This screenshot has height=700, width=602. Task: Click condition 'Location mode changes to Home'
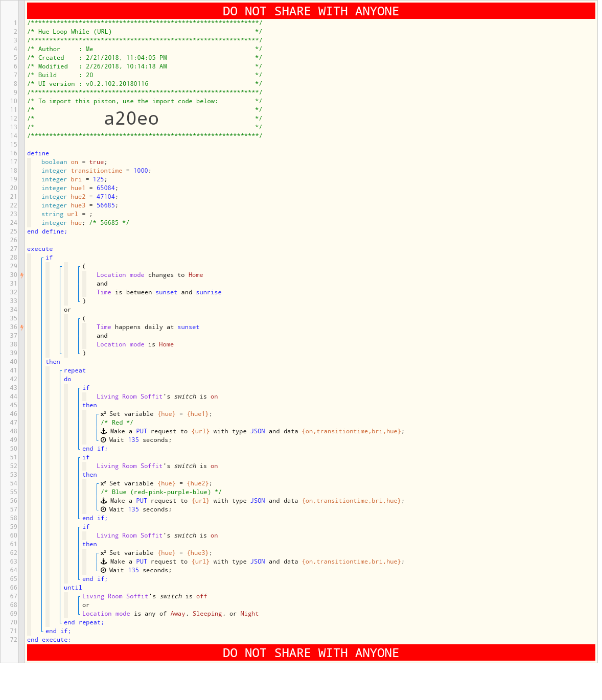pos(150,275)
